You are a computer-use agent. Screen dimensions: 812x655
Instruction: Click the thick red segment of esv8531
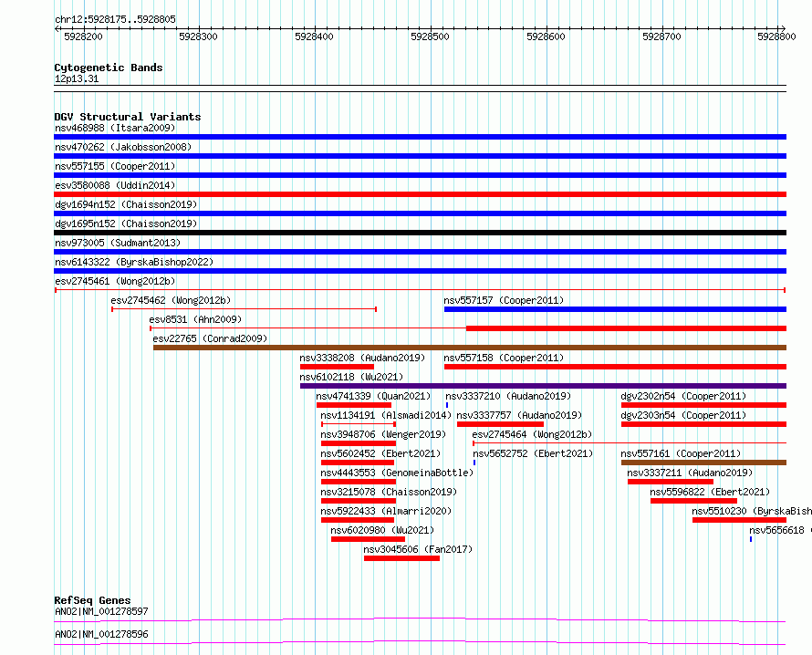(626, 328)
